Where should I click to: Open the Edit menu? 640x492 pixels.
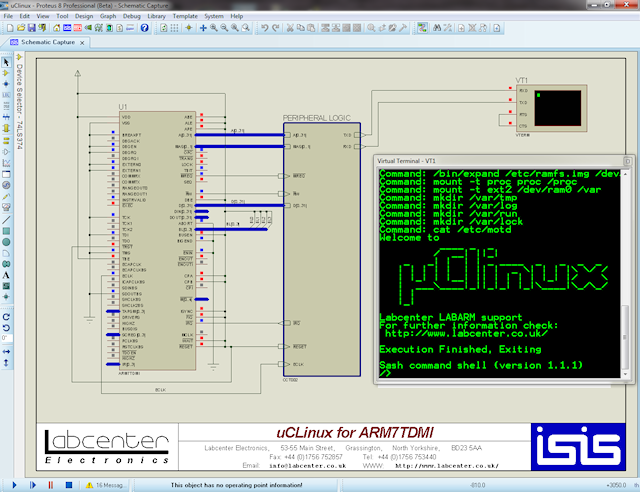(24, 16)
